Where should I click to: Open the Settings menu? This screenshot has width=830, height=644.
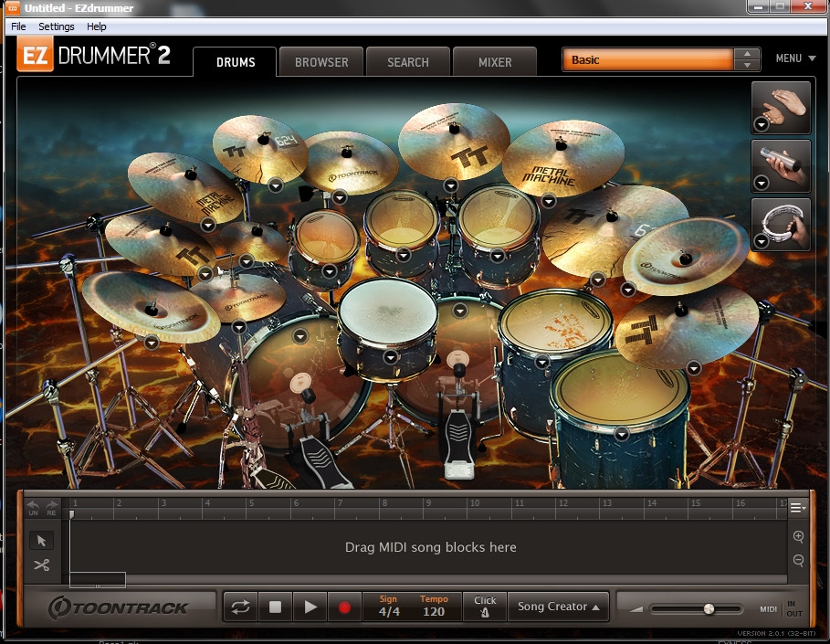pyautogui.click(x=56, y=26)
